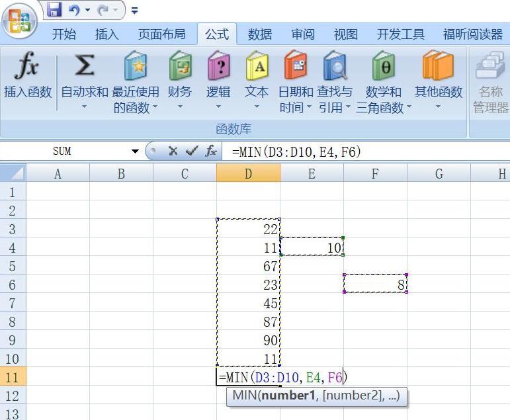This screenshot has width=510, height=420.
Task: Switch to the 审阅 tab
Action: point(303,34)
